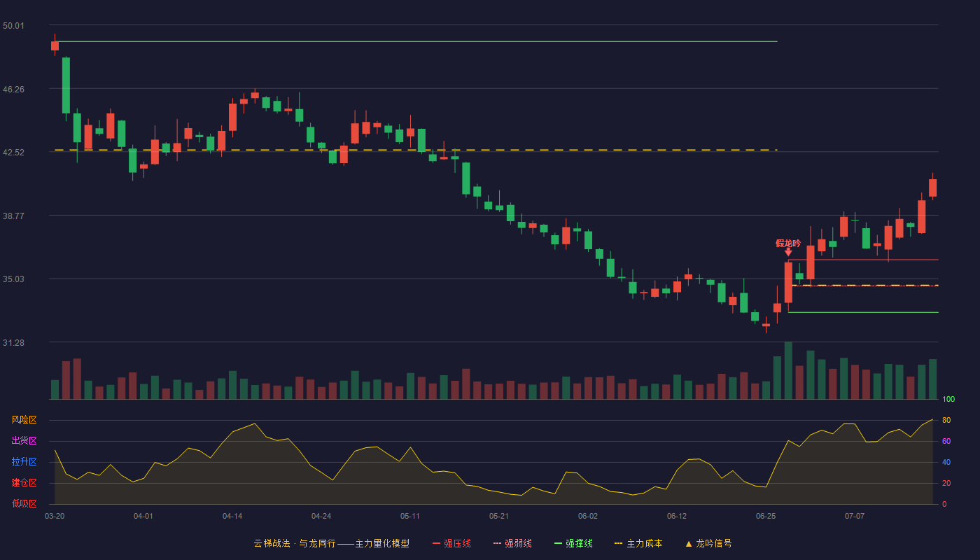This screenshot has height=560, width=980.
Task: Select the 出货区 zone label
Action: (x=24, y=441)
